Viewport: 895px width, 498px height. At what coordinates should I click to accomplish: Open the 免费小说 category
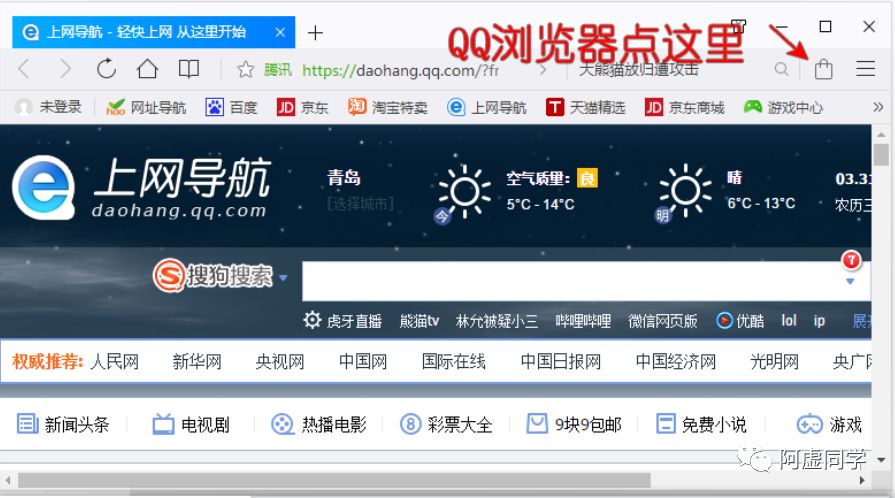tap(701, 424)
